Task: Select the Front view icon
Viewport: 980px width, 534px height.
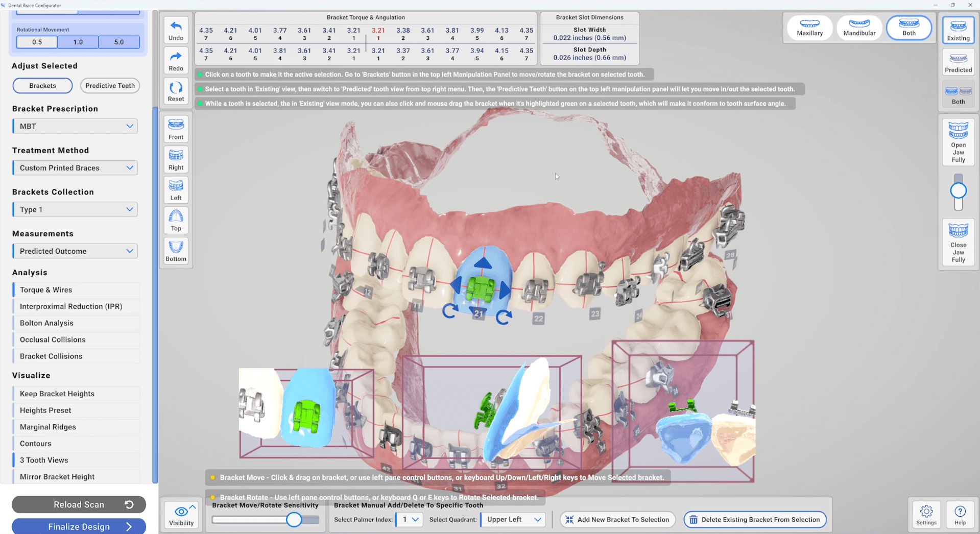Action: [175, 129]
